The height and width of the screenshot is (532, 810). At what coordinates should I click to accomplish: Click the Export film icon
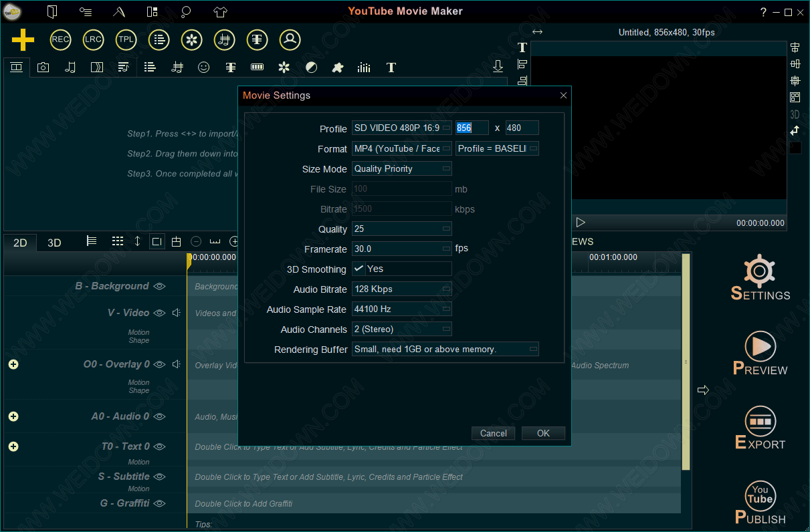tap(761, 421)
